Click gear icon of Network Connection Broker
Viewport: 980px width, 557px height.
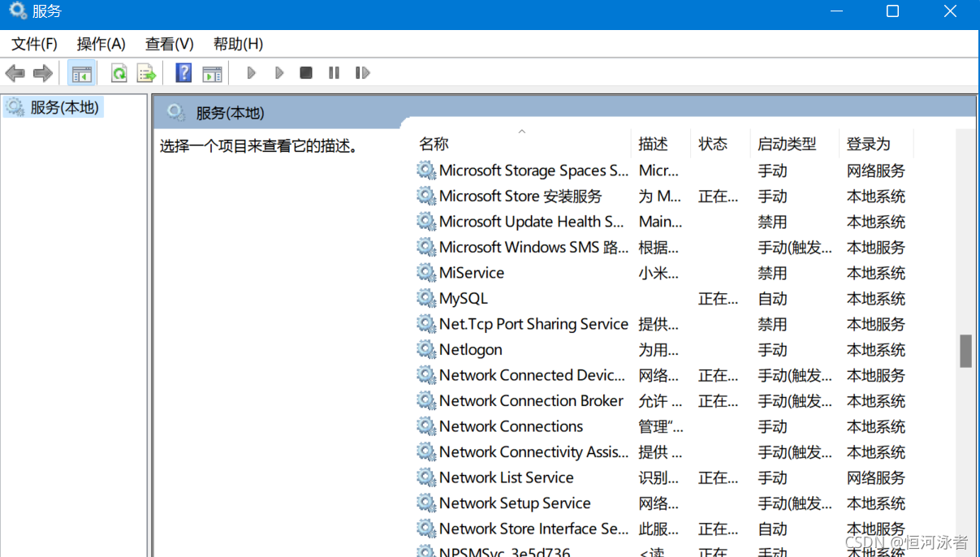pyautogui.click(x=426, y=400)
